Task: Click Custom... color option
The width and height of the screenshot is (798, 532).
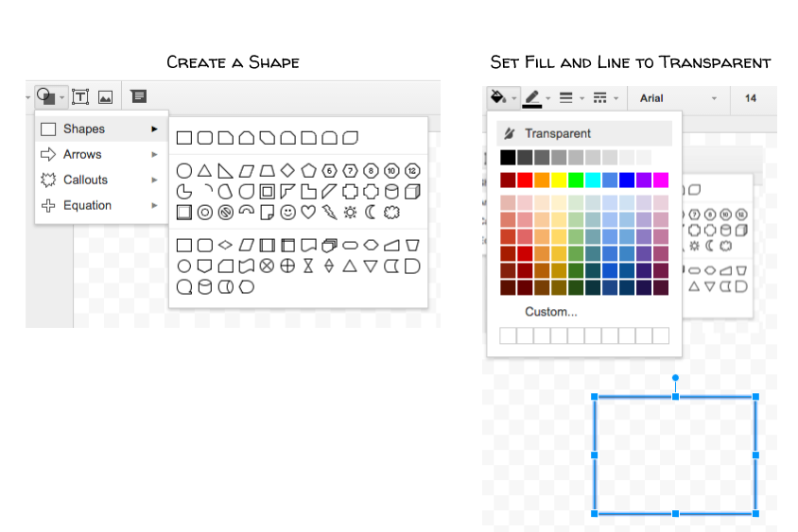Action: (551, 312)
